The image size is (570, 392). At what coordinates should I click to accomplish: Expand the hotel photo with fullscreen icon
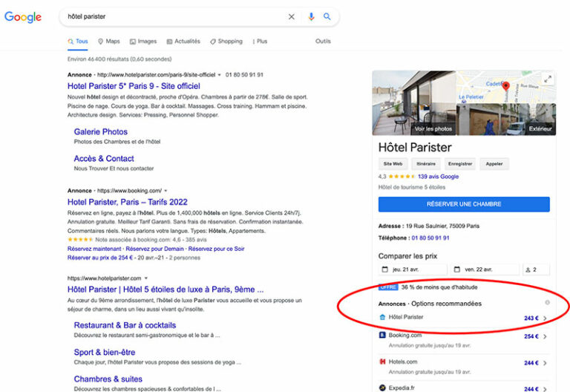pyautogui.click(x=548, y=79)
